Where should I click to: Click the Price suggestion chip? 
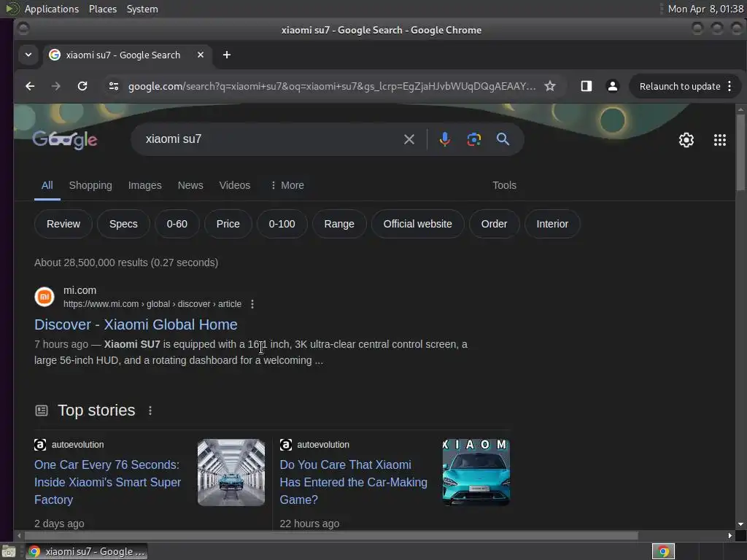coord(228,224)
